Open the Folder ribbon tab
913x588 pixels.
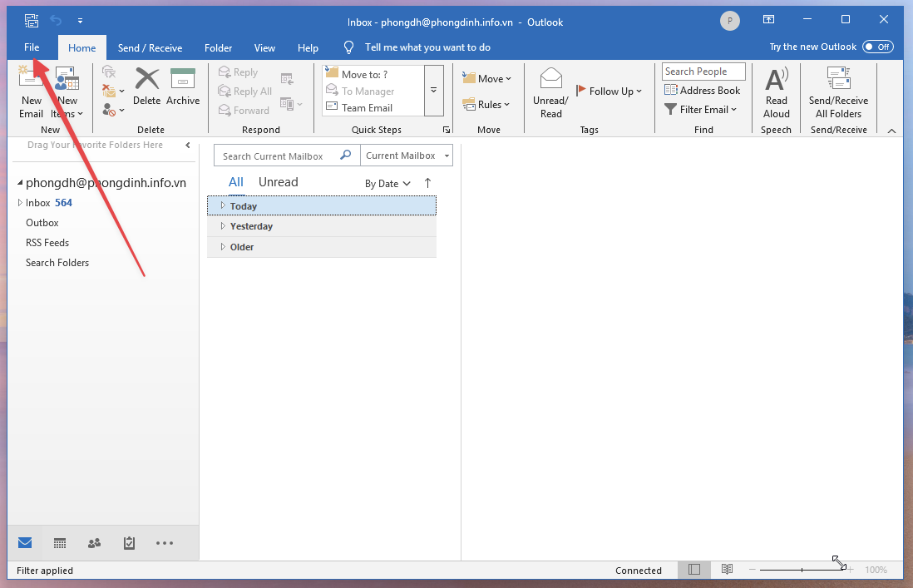219,48
